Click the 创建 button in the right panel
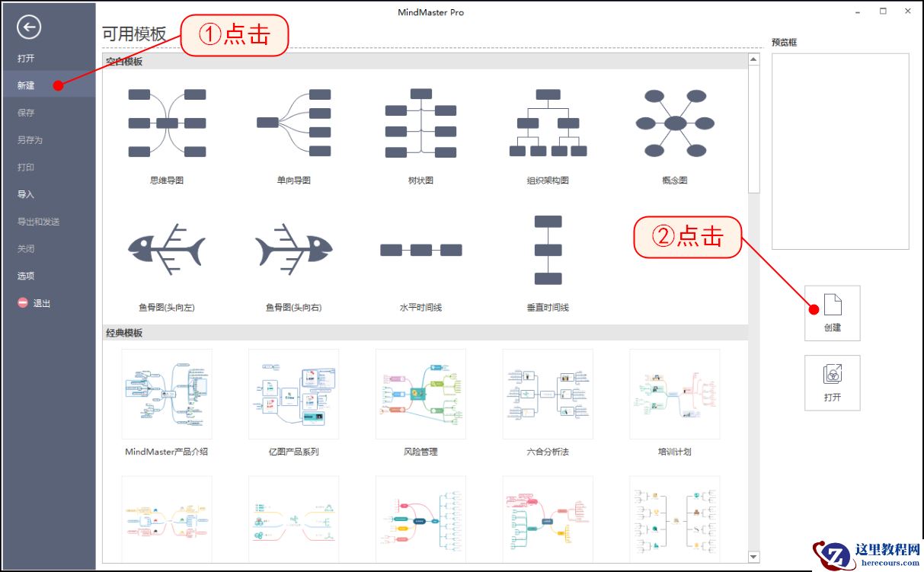The width and height of the screenshot is (924, 572). pos(832,312)
